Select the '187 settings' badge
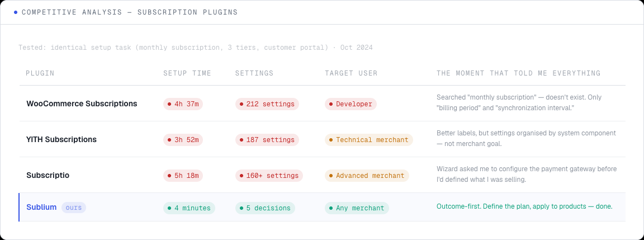This screenshot has height=240, width=644. click(267, 140)
